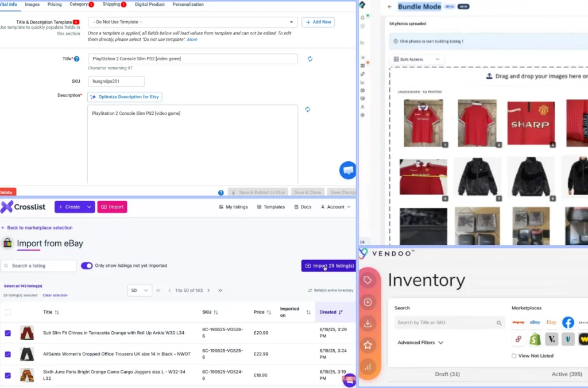Click Refetch entire inventory

[x=331, y=290]
